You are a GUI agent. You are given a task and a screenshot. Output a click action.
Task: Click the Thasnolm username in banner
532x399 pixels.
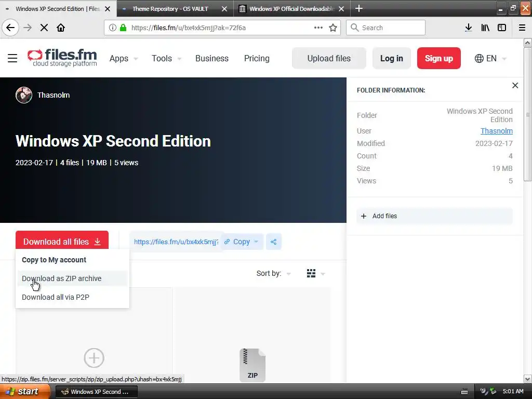(x=54, y=95)
